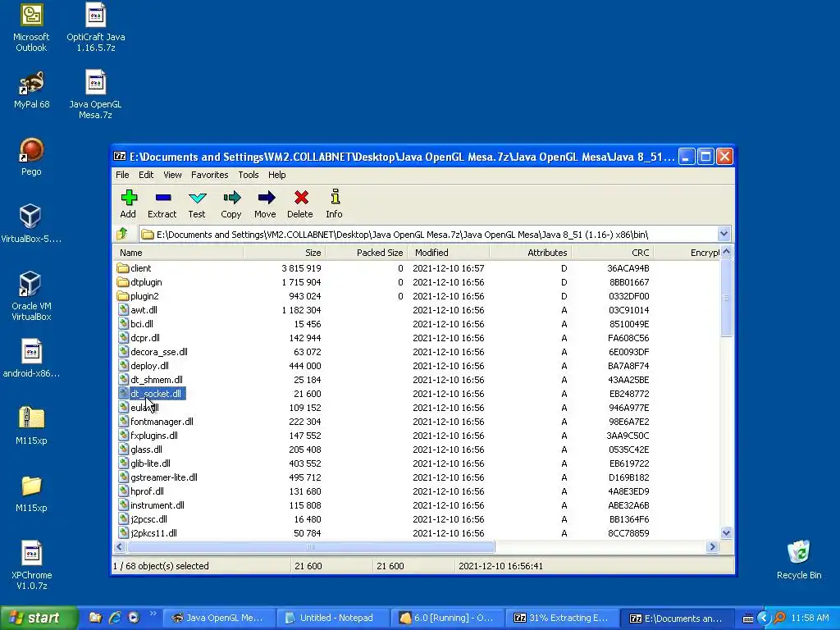The image size is (840, 630).
Task: Select the M115xp plain folder icon
Action: 31,493
